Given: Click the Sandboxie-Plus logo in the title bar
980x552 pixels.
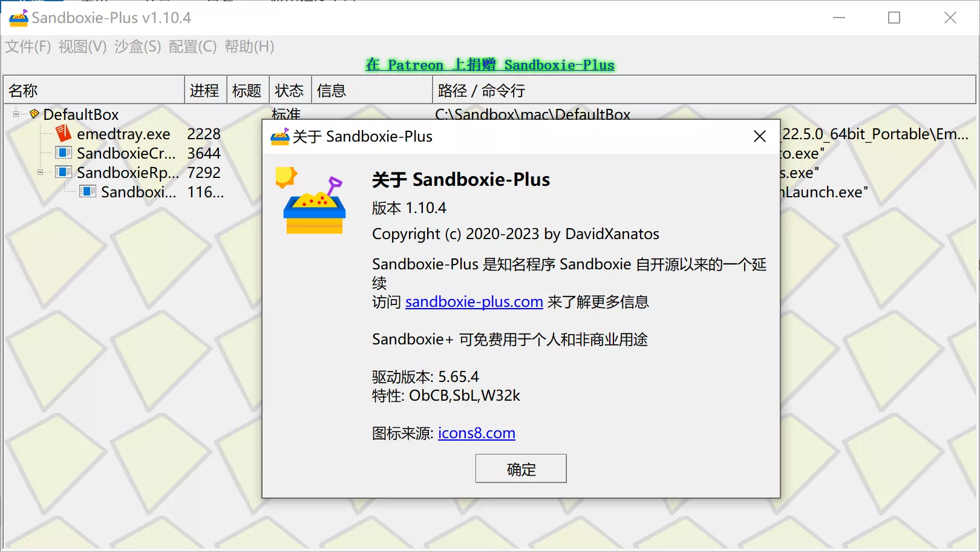Looking at the screenshot, I should tap(18, 18).
